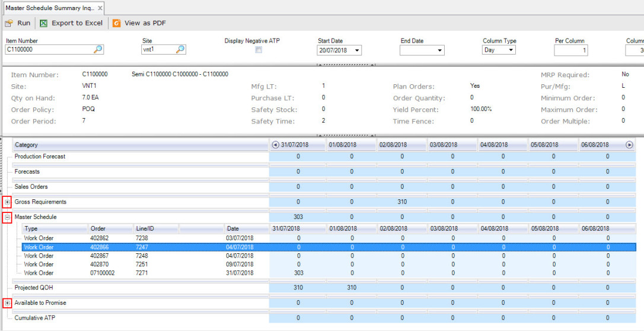Click date 09/07/2018 in work orders
Image resolution: width=644 pixels, height=331 pixels.
click(240, 264)
